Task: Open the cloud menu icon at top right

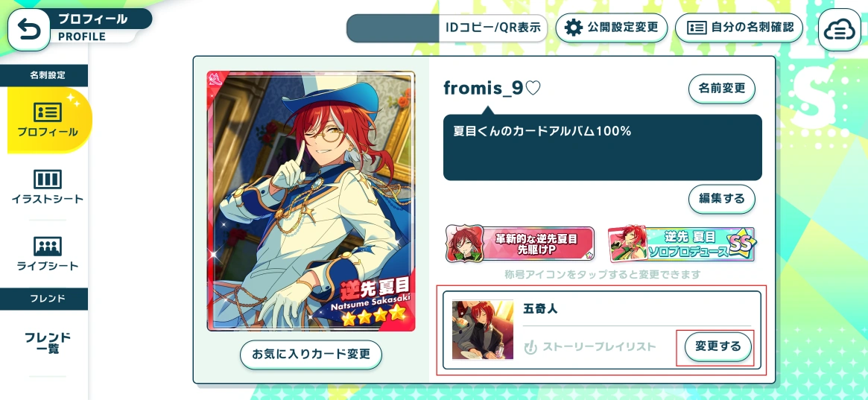Action: (839, 30)
